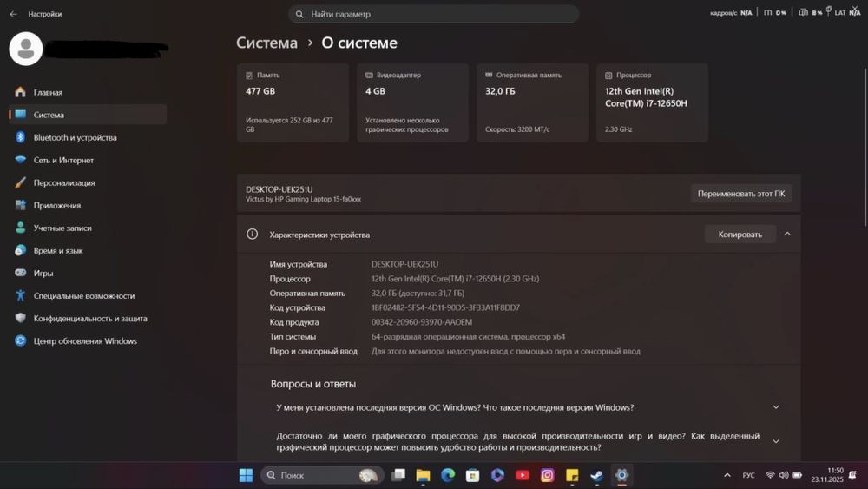
Task: Open Специальные возможности settings
Action: [x=88, y=295]
